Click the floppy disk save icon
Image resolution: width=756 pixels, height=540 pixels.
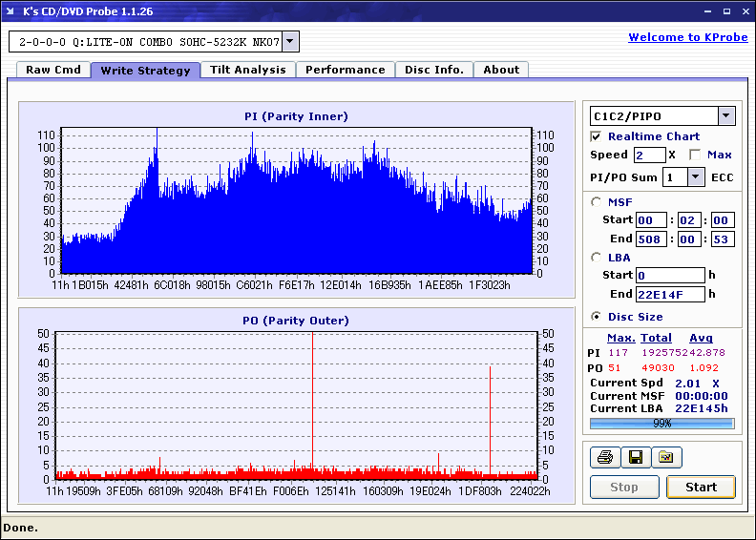tap(635, 458)
